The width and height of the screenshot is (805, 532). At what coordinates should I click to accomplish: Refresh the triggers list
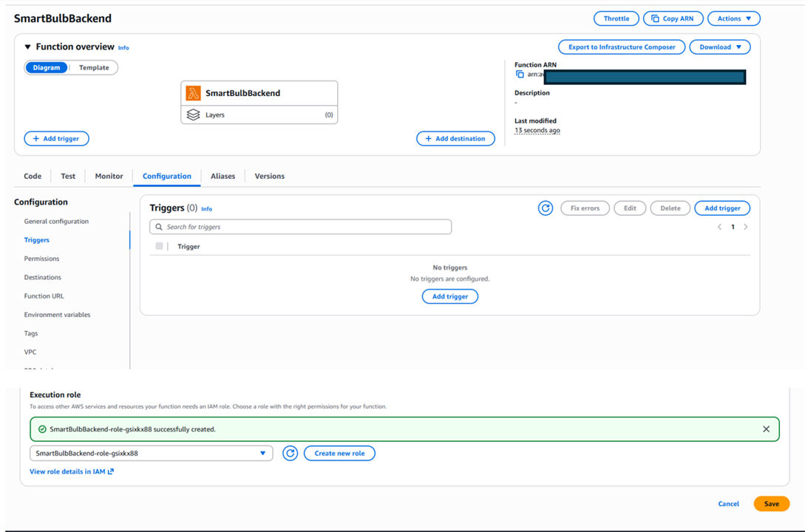(x=546, y=208)
